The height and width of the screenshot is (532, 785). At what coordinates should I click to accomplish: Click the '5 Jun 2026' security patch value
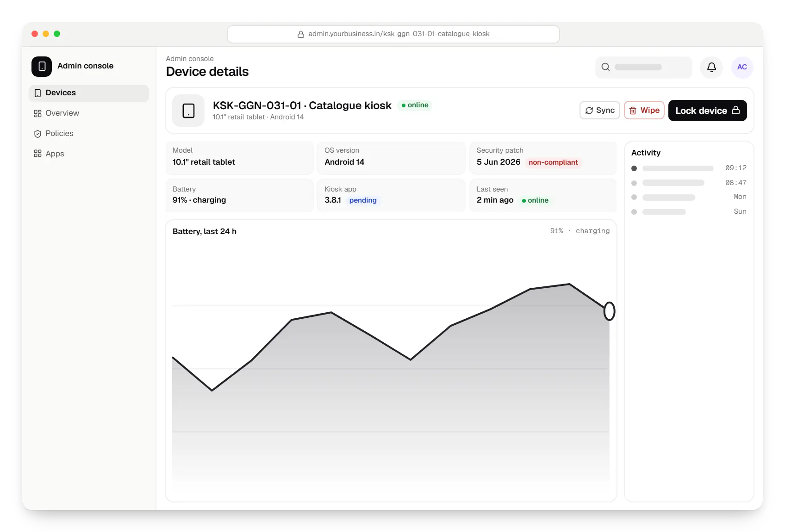[x=498, y=162]
